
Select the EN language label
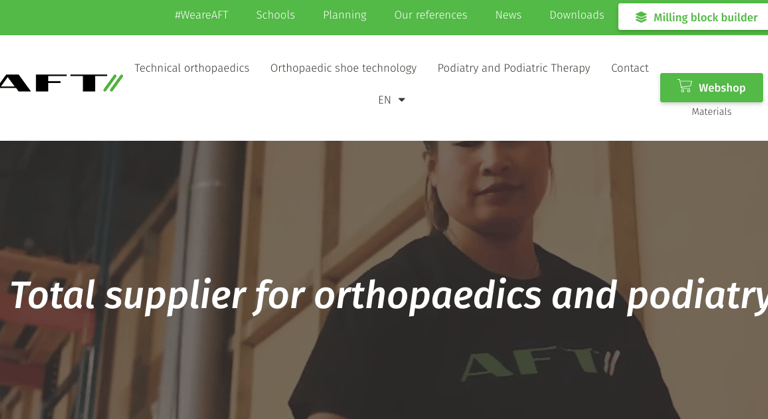pos(384,100)
